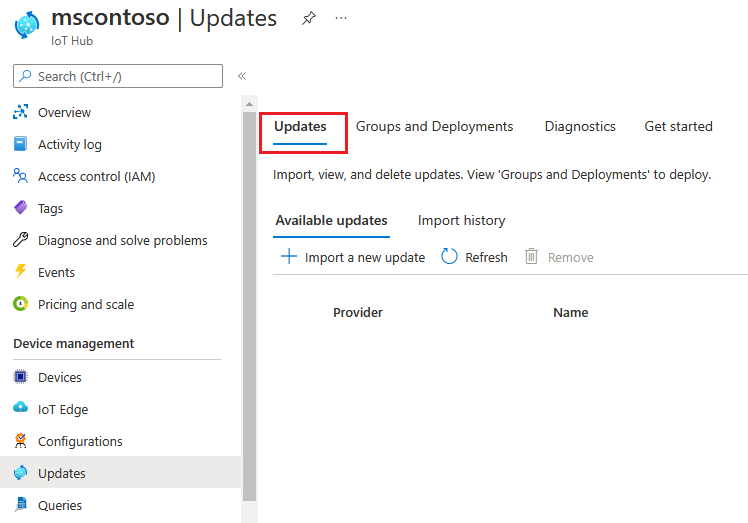The height and width of the screenshot is (523, 748).
Task: Click the Overview icon in the sidebar
Action: (x=21, y=112)
